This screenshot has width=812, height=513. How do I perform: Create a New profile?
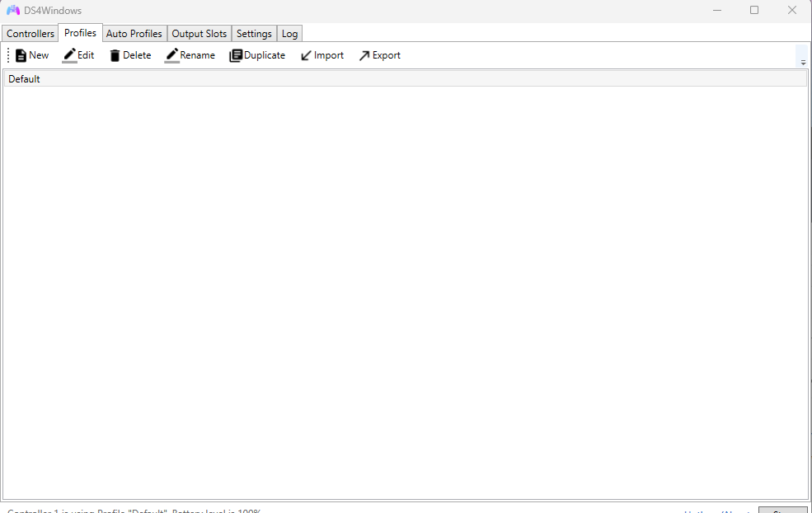click(x=32, y=55)
